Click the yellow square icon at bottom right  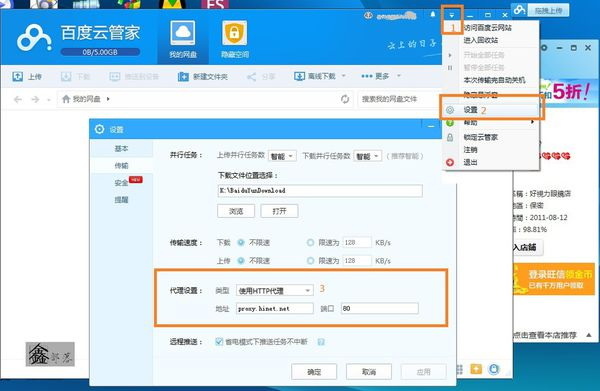coord(476,369)
